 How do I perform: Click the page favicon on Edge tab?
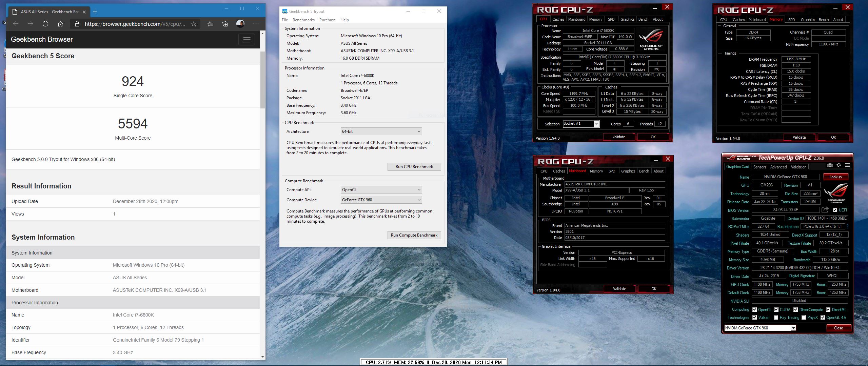(x=15, y=12)
